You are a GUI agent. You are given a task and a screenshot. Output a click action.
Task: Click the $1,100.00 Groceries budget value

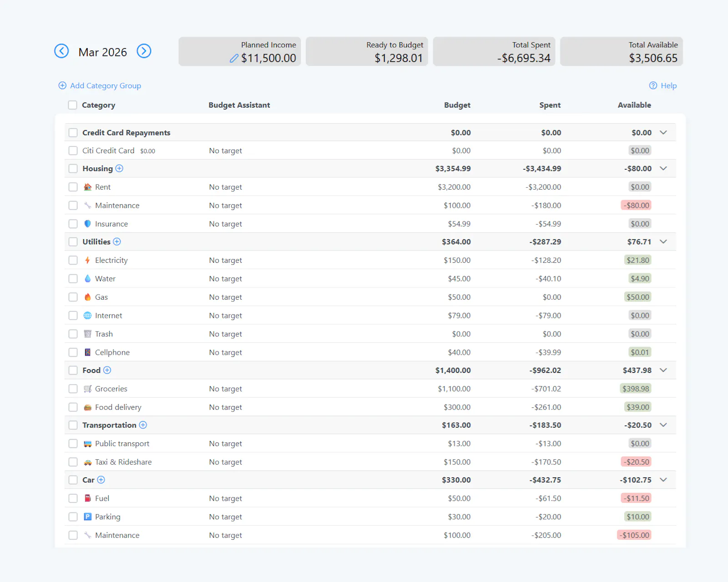click(454, 389)
